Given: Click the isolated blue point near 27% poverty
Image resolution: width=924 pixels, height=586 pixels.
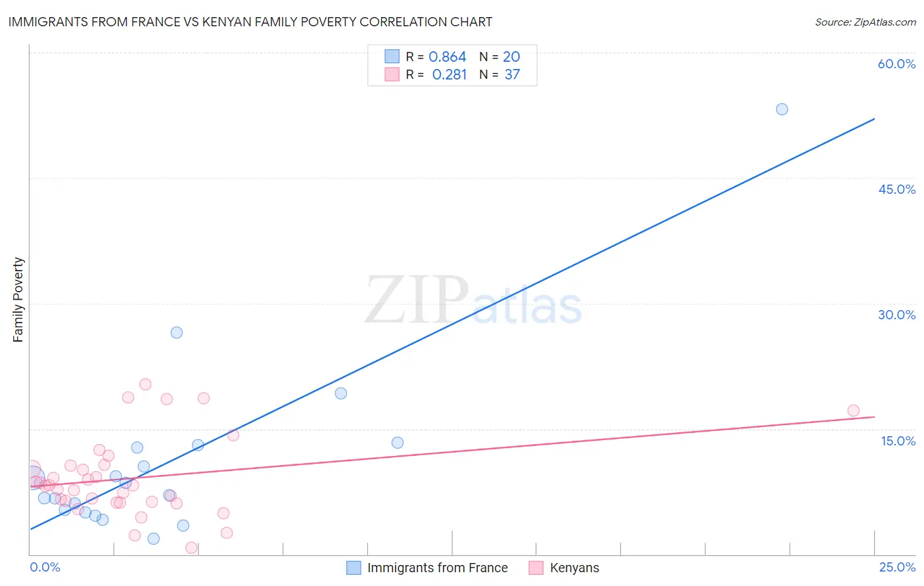Looking at the screenshot, I should pos(177,332).
